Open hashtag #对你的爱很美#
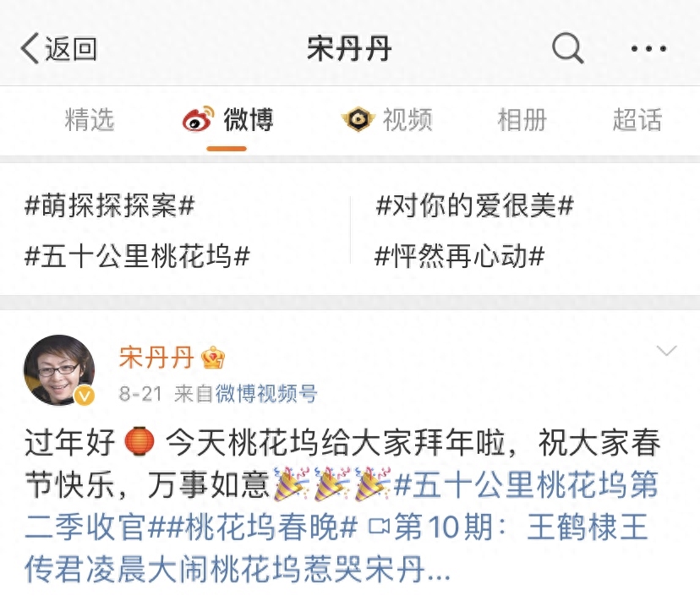This screenshot has height=612, width=700. click(475, 205)
